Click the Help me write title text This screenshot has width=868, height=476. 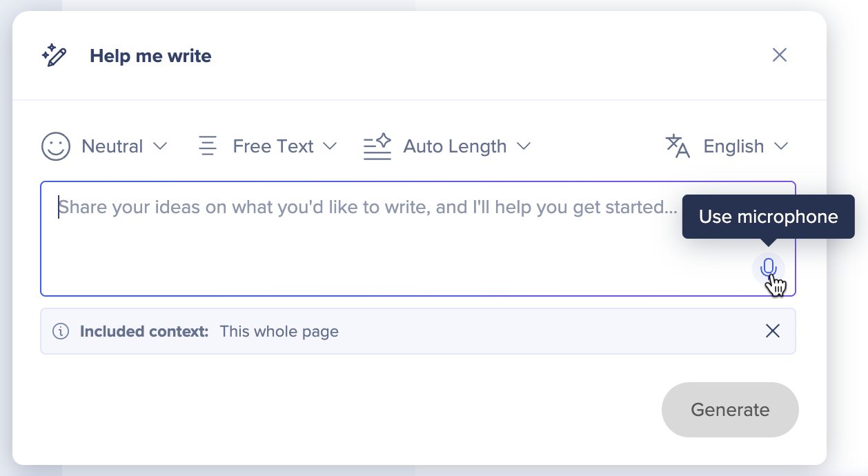(150, 56)
